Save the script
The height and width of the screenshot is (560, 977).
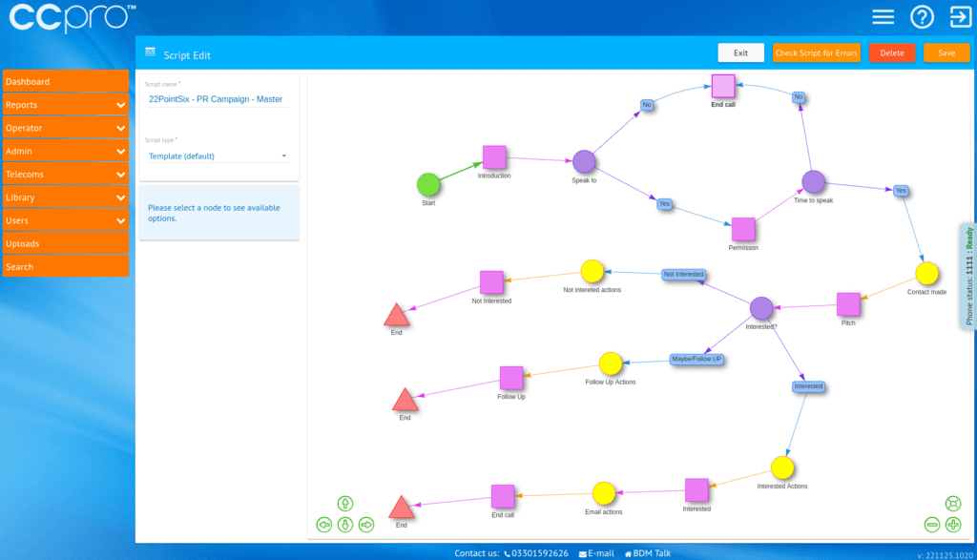(946, 53)
